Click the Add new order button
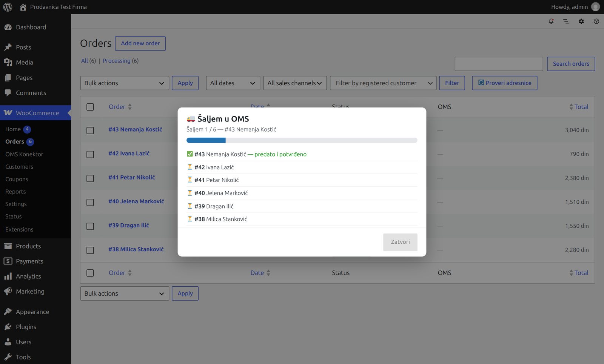This screenshot has height=364, width=604. tap(140, 43)
